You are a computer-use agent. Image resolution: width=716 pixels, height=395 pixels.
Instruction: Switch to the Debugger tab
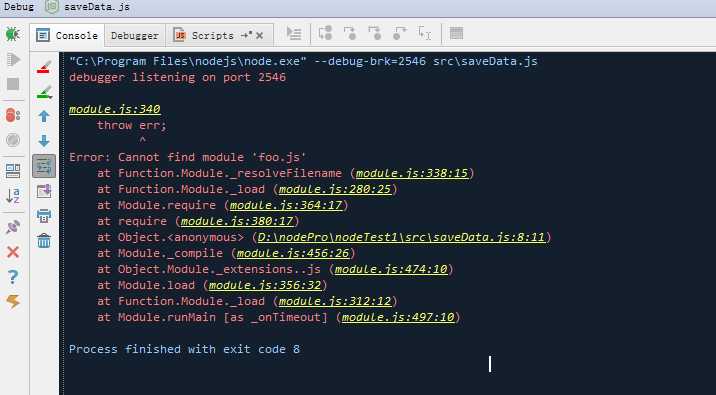[135, 36]
